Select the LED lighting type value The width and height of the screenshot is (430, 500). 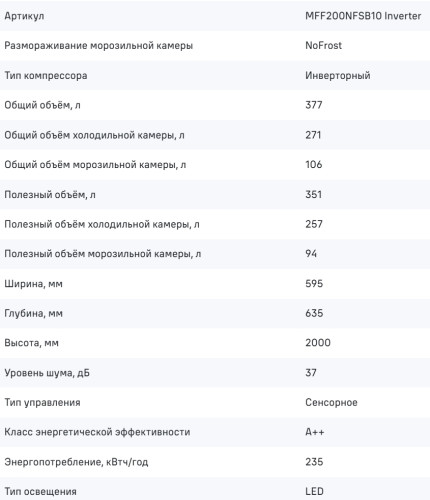[314, 492]
